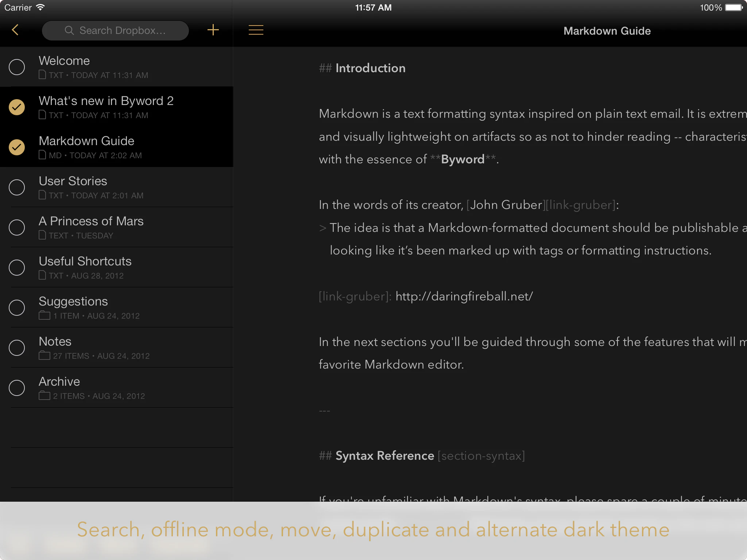Click the battery indicator icon
The height and width of the screenshot is (560, 747).
click(734, 8)
